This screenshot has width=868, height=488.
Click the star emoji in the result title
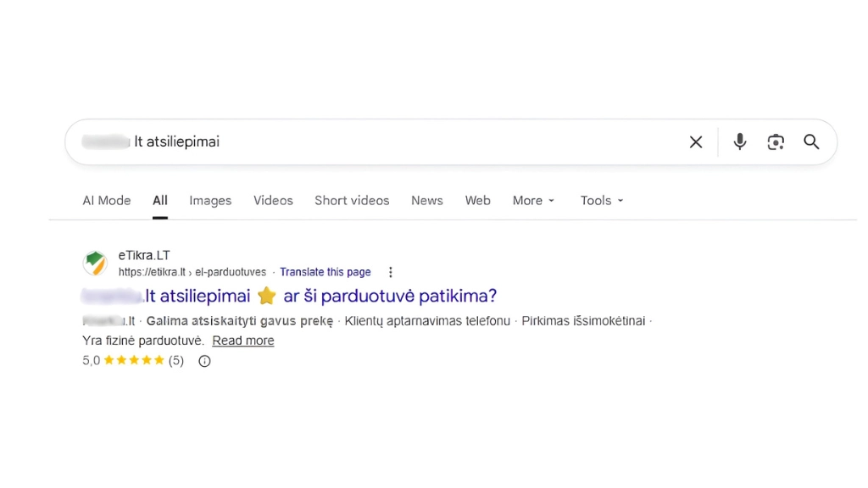[266, 296]
